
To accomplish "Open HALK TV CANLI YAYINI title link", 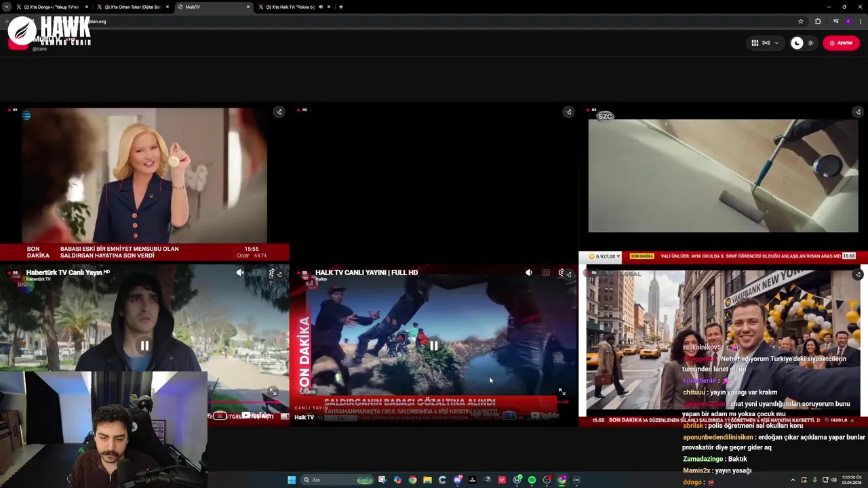I will point(366,272).
